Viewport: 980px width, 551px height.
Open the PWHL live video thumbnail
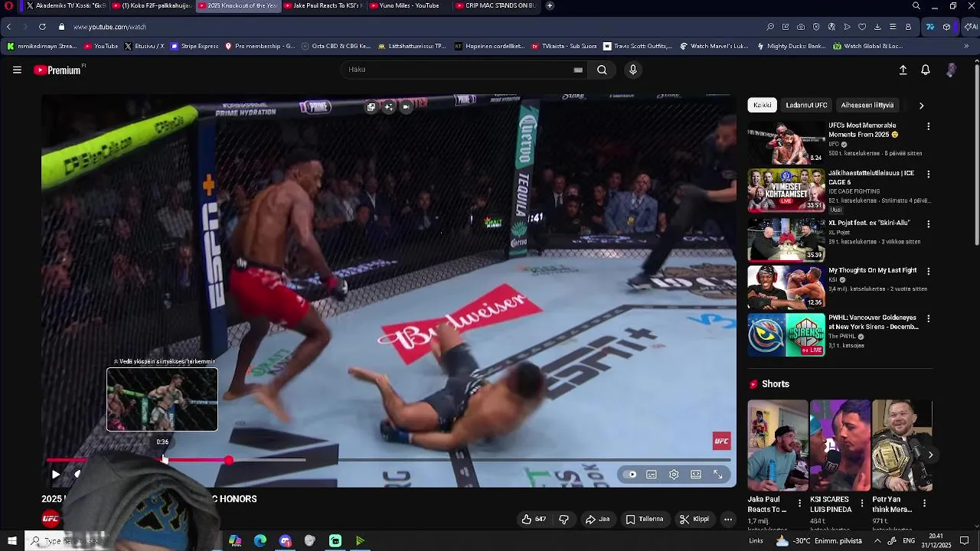click(x=786, y=335)
